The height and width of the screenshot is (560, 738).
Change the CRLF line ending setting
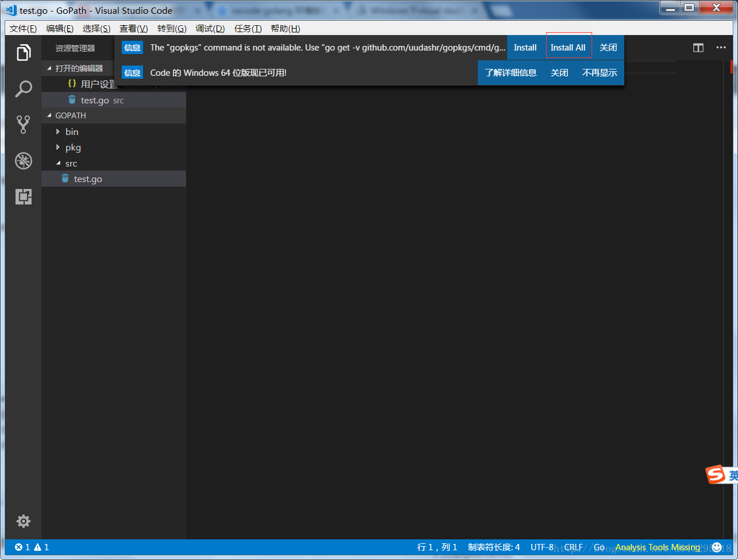coord(573,547)
